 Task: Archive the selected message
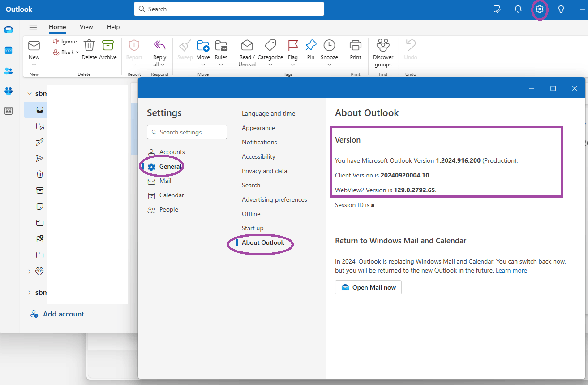(x=108, y=49)
